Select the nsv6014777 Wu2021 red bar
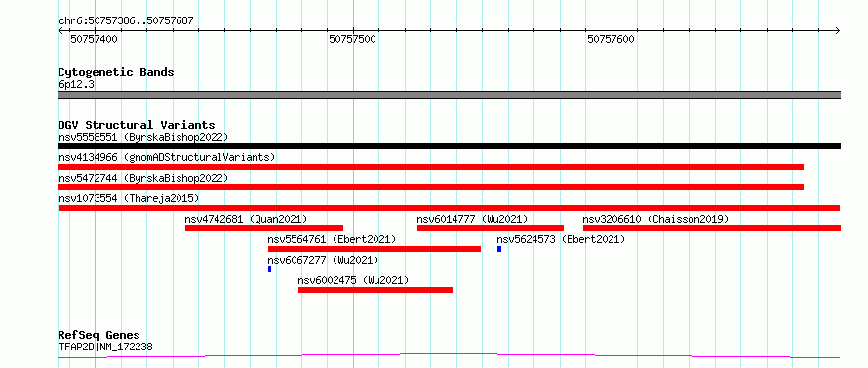Viewport: 868px width, 368px height. point(491,228)
